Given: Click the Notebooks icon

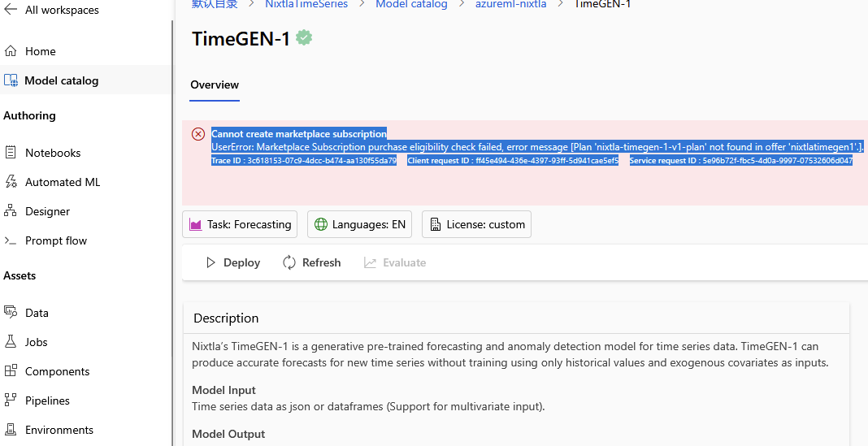Looking at the screenshot, I should (x=11, y=152).
